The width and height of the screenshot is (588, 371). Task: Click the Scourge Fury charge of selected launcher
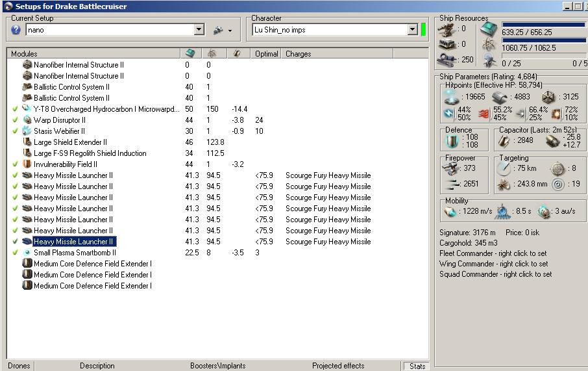(x=328, y=242)
